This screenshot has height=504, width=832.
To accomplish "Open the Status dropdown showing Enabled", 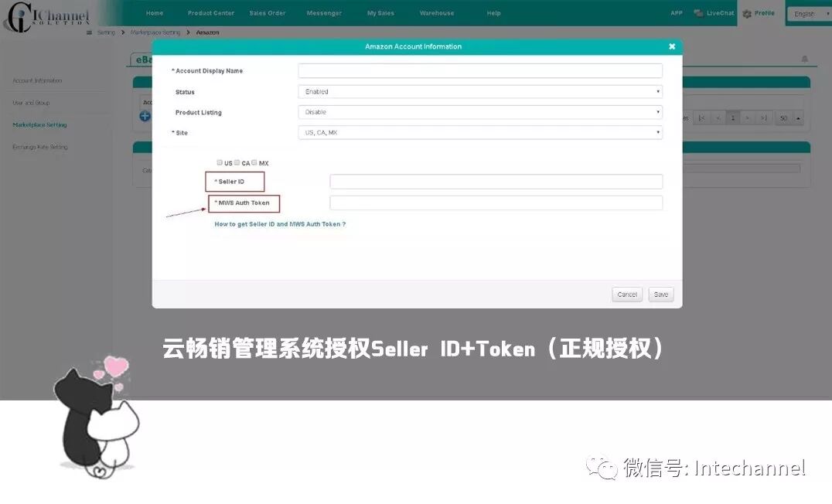I will (480, 92).
